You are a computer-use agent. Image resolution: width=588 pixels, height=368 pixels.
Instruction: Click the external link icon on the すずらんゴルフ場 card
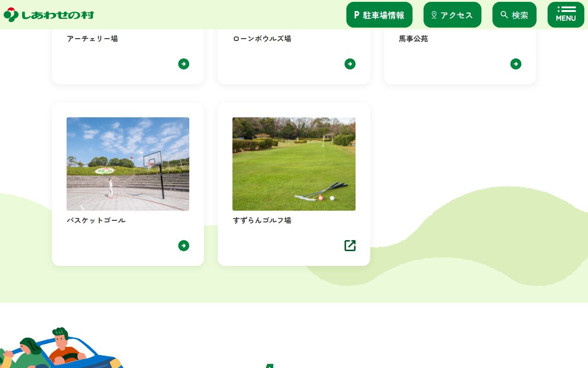[x=350, y=246]
